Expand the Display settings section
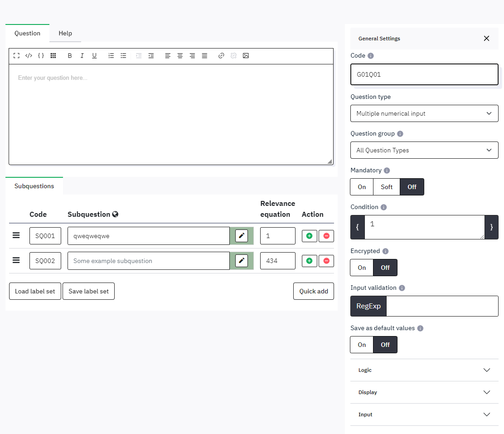 click(424, 392)
